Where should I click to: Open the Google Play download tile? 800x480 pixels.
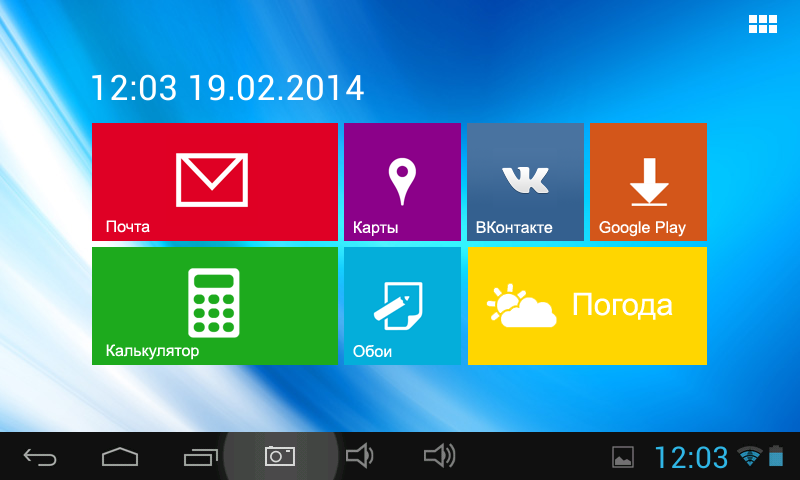(648, 182)
